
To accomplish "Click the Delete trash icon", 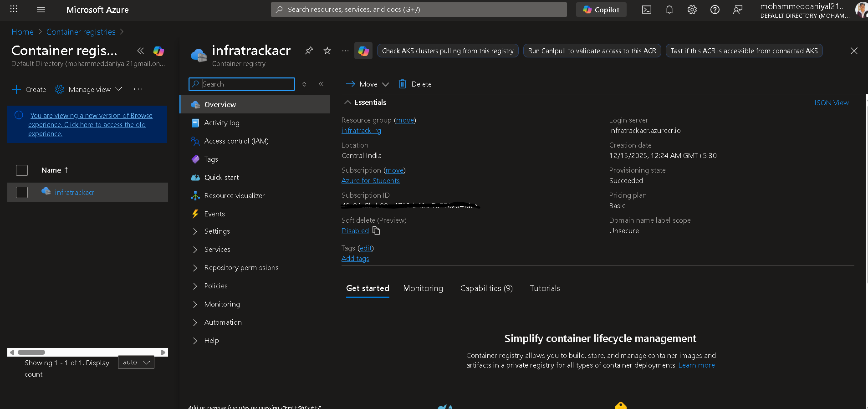I will tap(403, 84).
